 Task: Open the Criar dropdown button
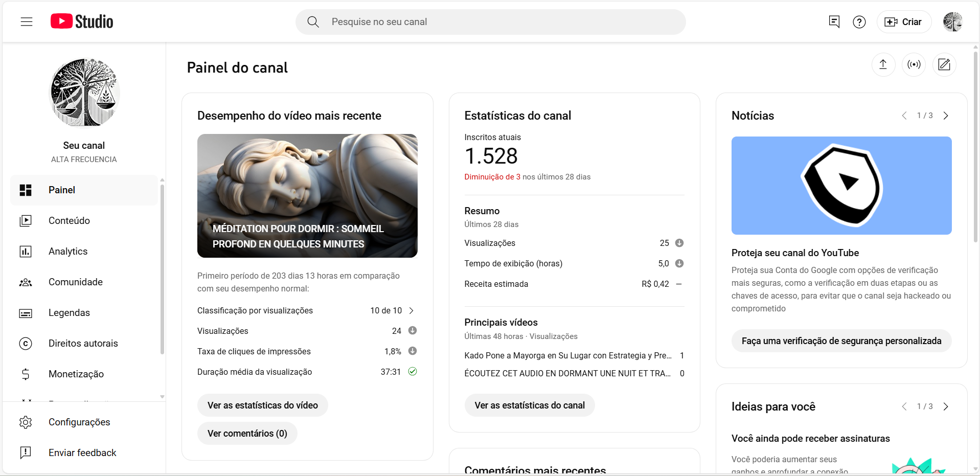(904, 22)
